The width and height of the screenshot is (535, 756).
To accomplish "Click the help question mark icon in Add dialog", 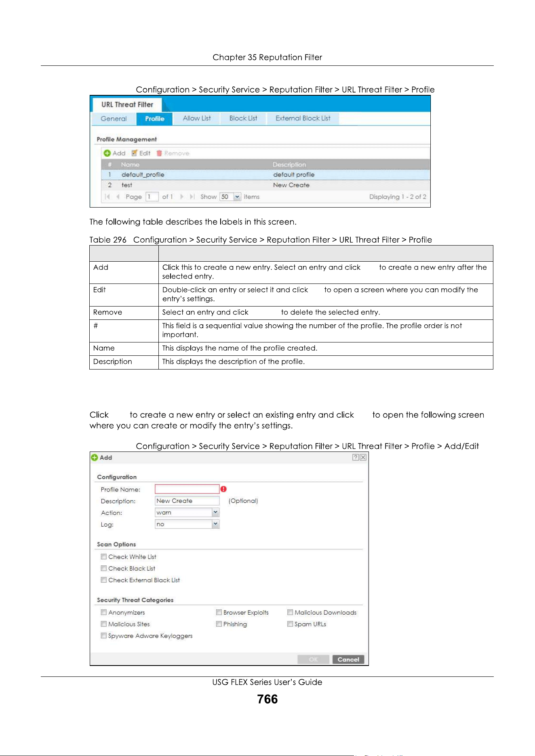I will [356, 457].
